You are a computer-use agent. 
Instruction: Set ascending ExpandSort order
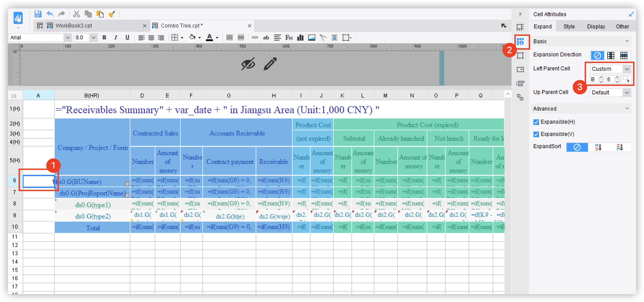tap(599, 147)
